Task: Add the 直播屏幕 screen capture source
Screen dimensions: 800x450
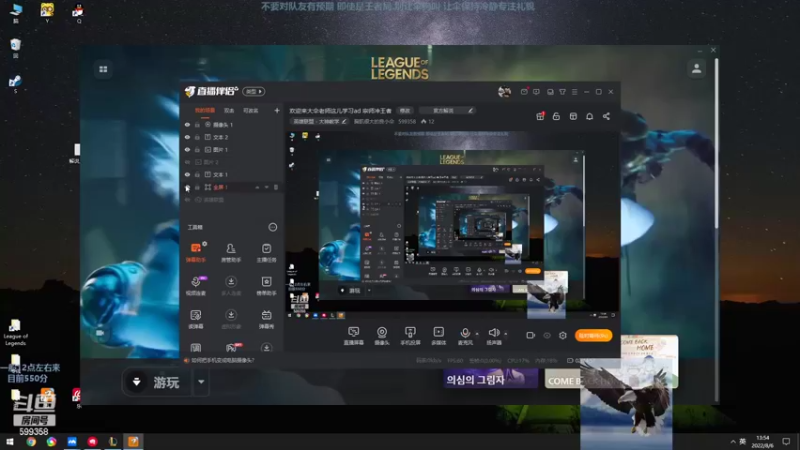Action: [x=354, y=336]
